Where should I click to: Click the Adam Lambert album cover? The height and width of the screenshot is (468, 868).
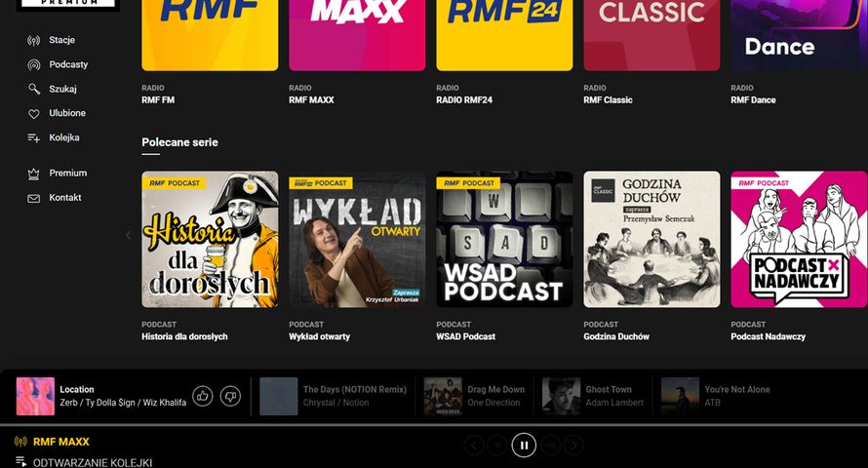562,396
